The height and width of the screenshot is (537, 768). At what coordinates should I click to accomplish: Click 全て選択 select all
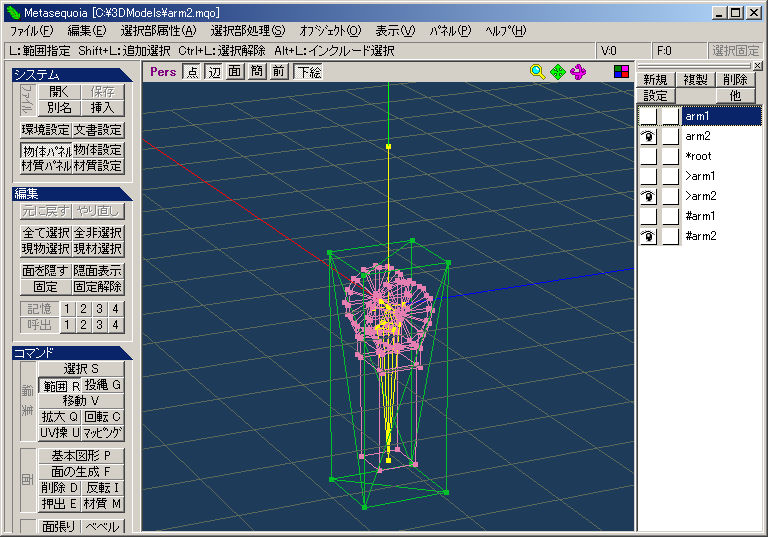click(46, 233)
